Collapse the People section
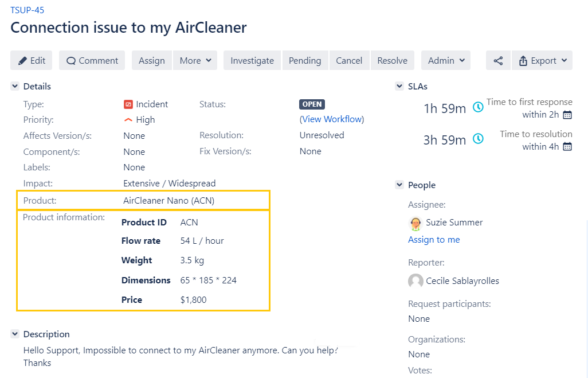Screen dimensions: 588x378 coord(399,185)
